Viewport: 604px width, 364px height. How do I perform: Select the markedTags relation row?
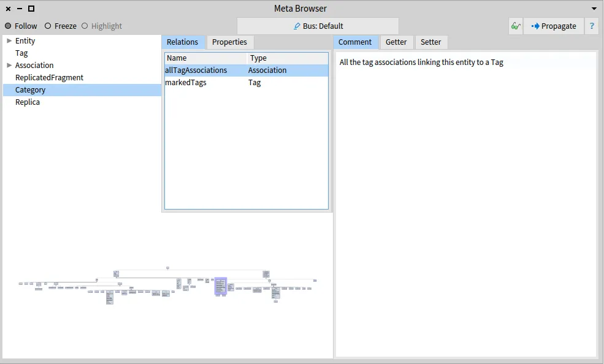247,83
